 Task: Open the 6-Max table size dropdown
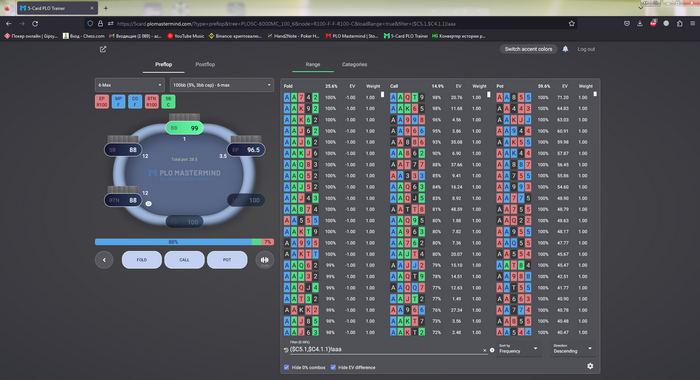point(129,85)
